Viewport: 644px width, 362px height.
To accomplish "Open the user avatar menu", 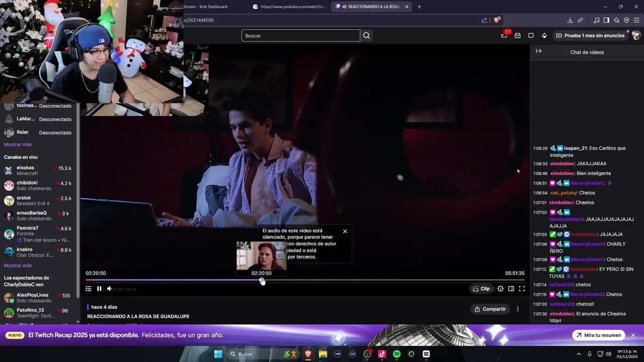I will pyautogui.click(x=636, y=35).
